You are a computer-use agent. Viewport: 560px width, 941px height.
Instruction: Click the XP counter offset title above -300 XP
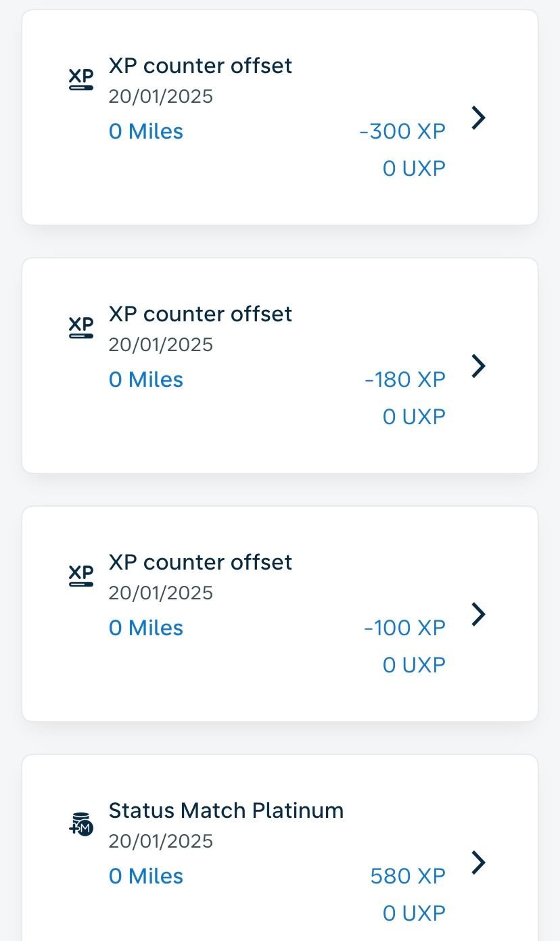click(200, 66)
